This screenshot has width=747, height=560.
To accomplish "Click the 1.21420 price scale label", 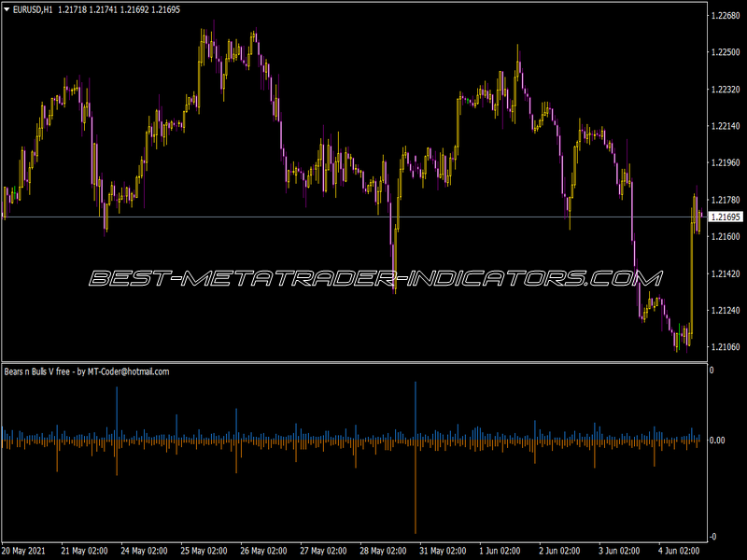I will coord(726,273).
